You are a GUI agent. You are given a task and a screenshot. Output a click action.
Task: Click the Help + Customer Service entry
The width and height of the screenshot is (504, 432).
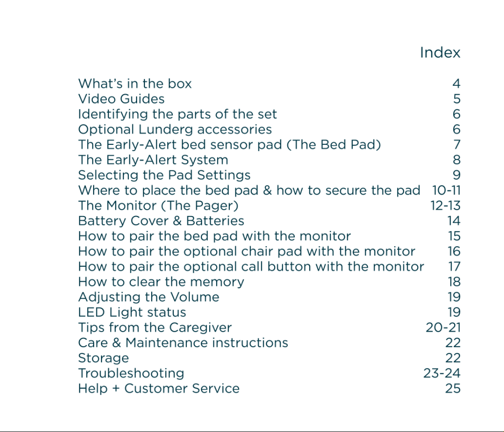click(x=159, y=388)
